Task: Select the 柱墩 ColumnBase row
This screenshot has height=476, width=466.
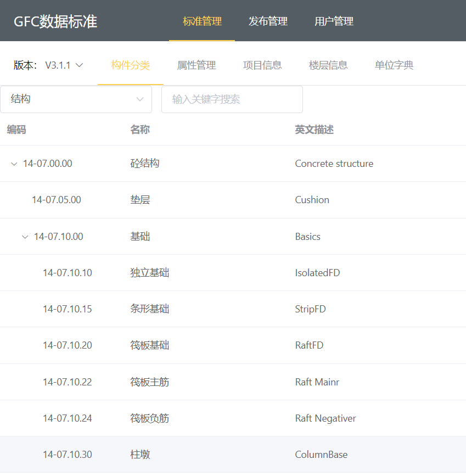Action: (x=165, y=454)
